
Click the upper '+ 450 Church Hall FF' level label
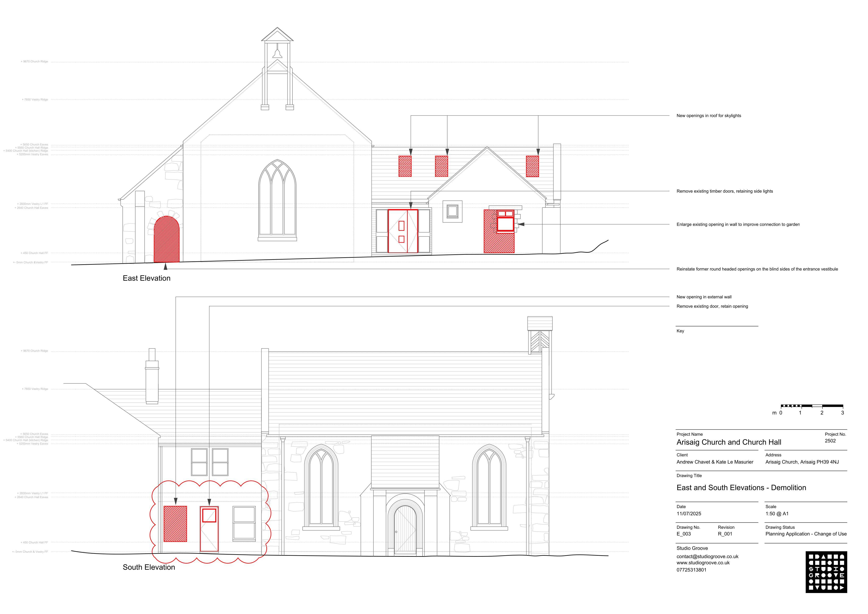pos(34,253)
